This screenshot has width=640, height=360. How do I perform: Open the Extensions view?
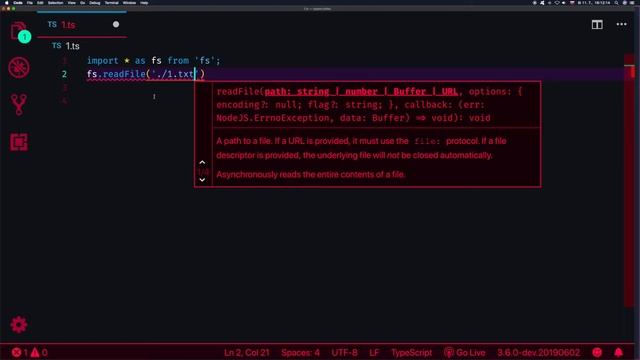coord(19,142)
